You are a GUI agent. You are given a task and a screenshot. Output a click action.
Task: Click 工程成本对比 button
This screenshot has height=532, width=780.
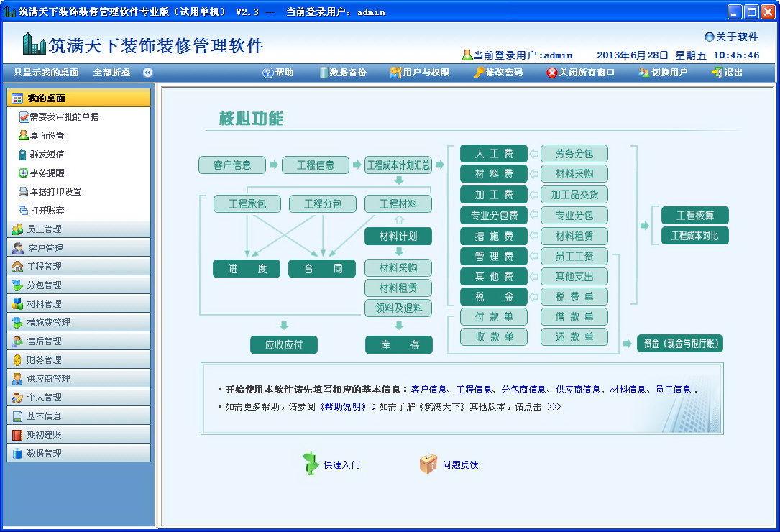click(x=695, y=236)
